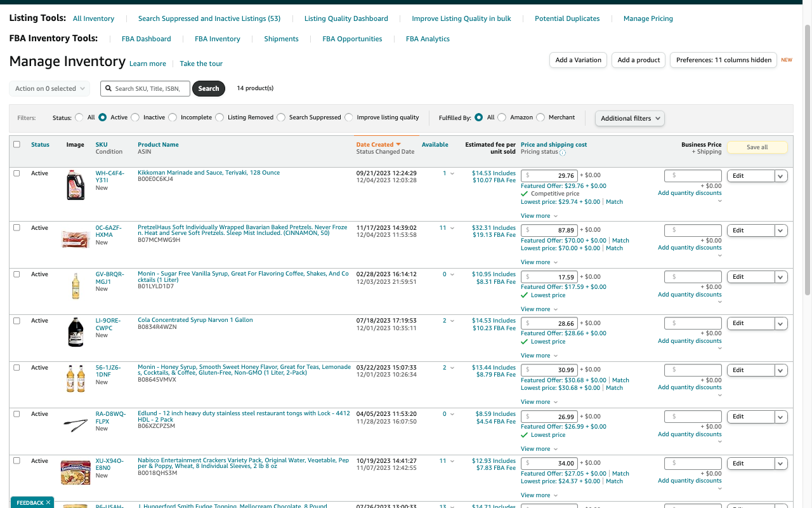Tick the Cola Concentrated Syrup row checkbox

tap(16, 321)
